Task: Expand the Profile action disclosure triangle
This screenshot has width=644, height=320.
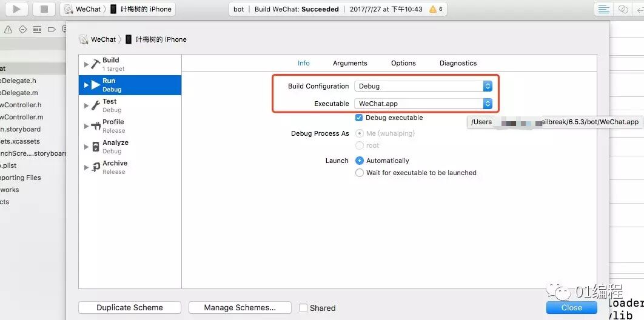Action: click(x=86, y=126)
